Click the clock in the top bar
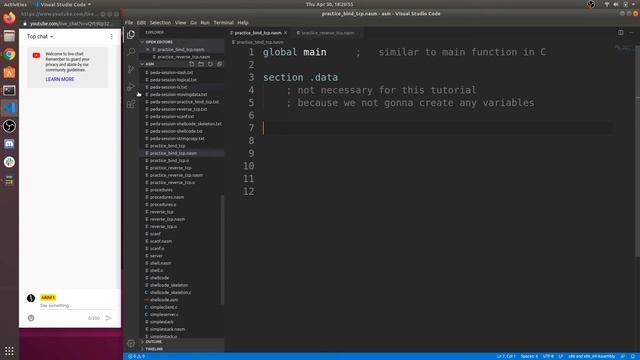This screenshot has width=640, height=360. 329,4
